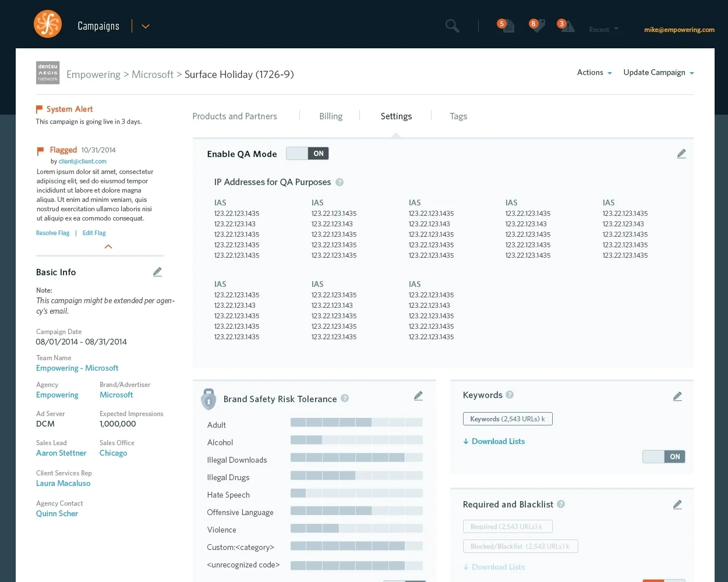Image resolution: width=728 pixels, height=582 pixels.
Task: Click the Brand Safety lock icon
Action: click(x=208, y=399)
